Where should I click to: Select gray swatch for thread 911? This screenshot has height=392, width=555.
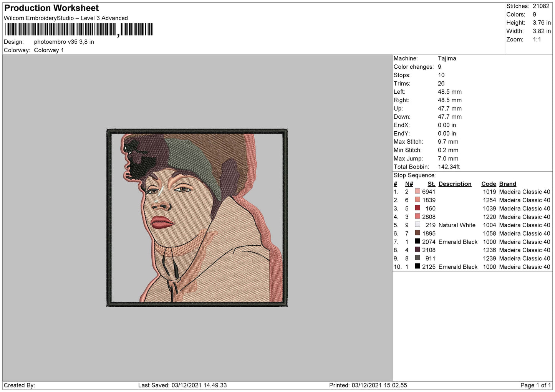417,258
